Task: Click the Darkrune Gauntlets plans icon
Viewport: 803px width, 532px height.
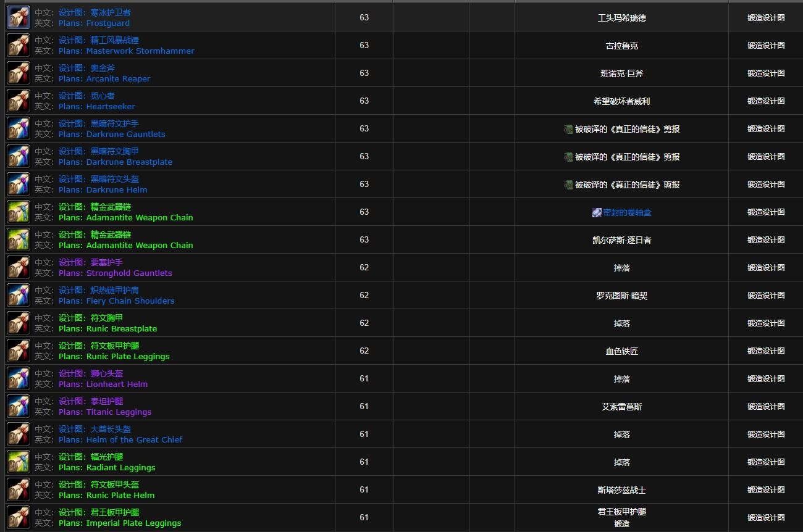Action: pyautogui.click(x=19, y=129)
